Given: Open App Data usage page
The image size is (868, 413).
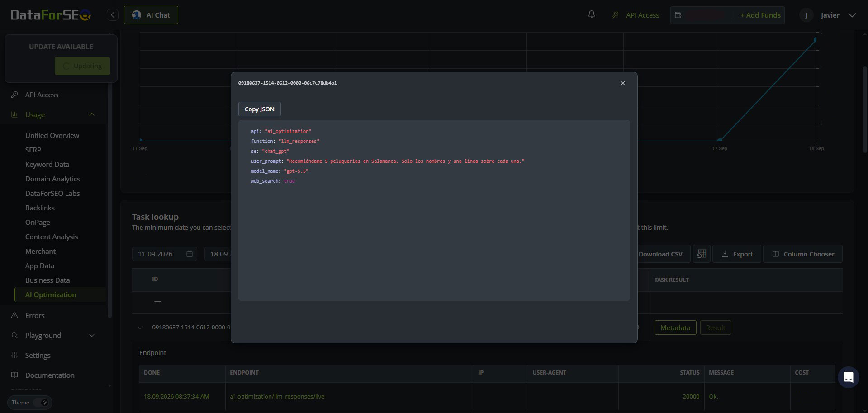Looking at the screenshot, I should click(40, 266).
